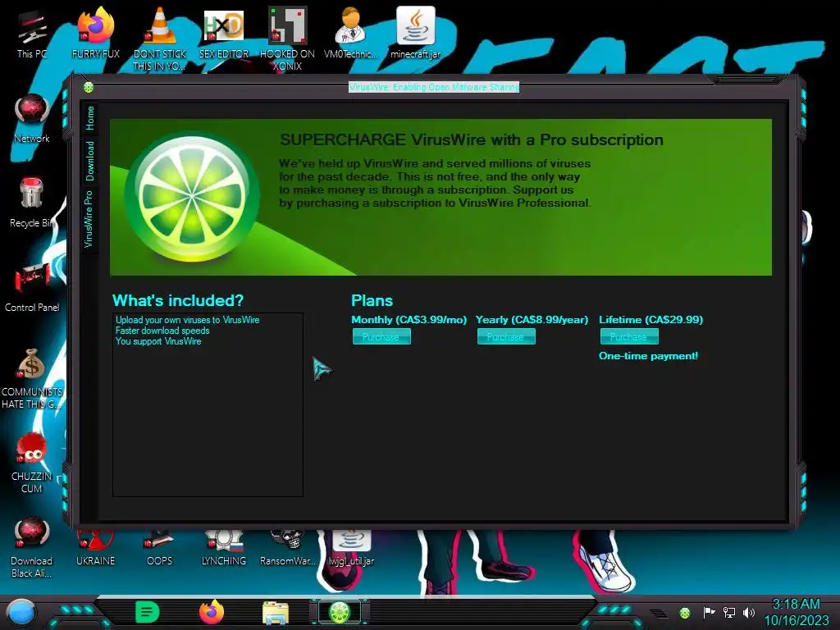Select the HxD editor desktop icon
840x630 pixels.
point(224,33)
